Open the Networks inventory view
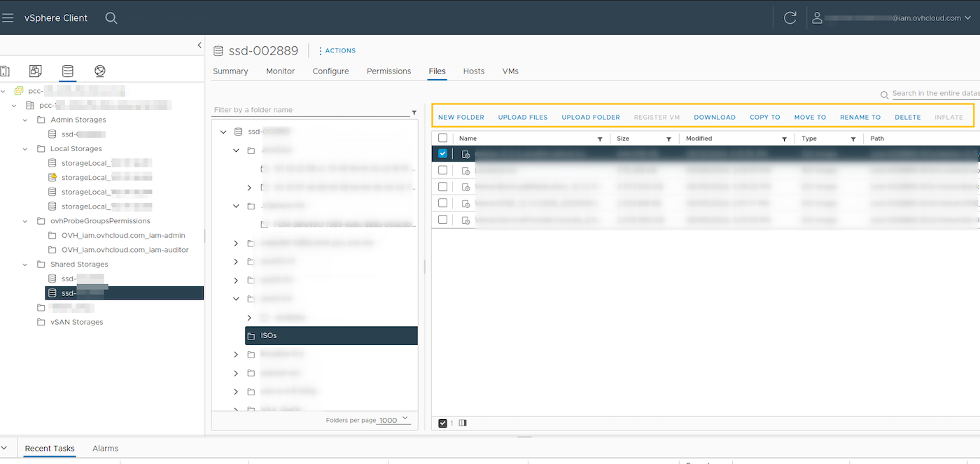The image size is (980, 464). [99, 71]
